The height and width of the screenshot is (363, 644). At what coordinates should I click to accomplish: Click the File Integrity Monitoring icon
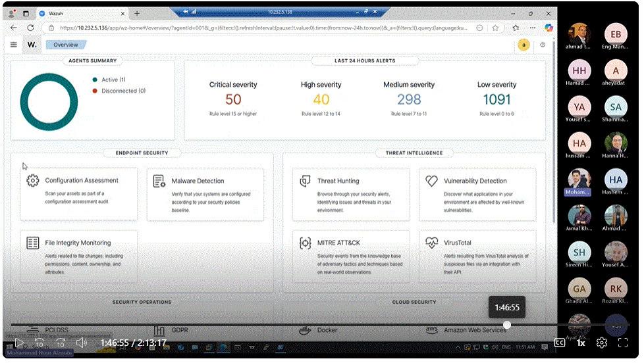tap(33, 243)
